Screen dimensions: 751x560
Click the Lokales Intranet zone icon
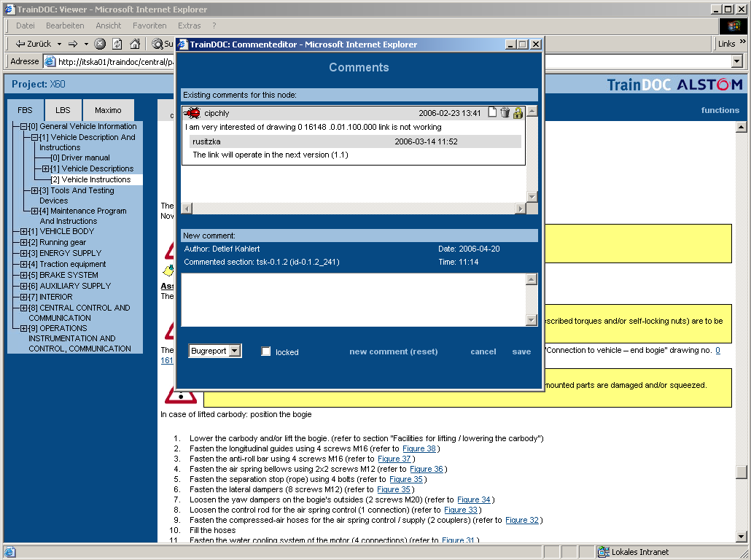(x=603, y=552)
